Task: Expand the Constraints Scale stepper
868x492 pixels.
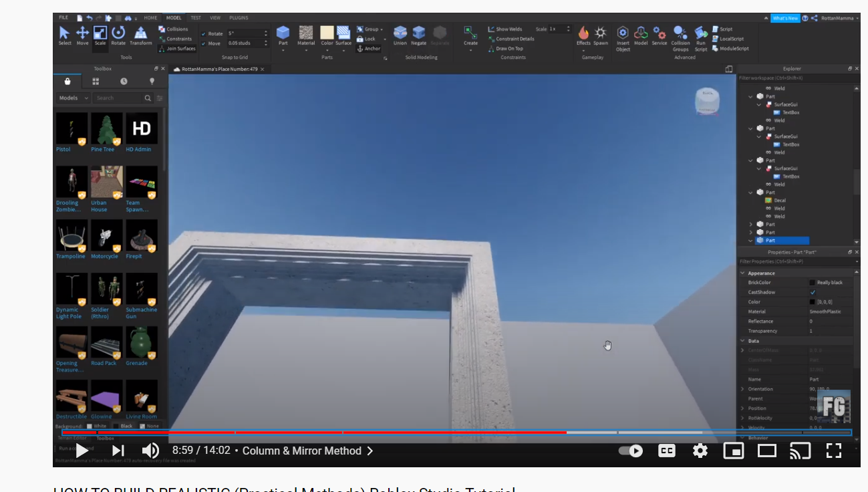Action: (568, 29)
